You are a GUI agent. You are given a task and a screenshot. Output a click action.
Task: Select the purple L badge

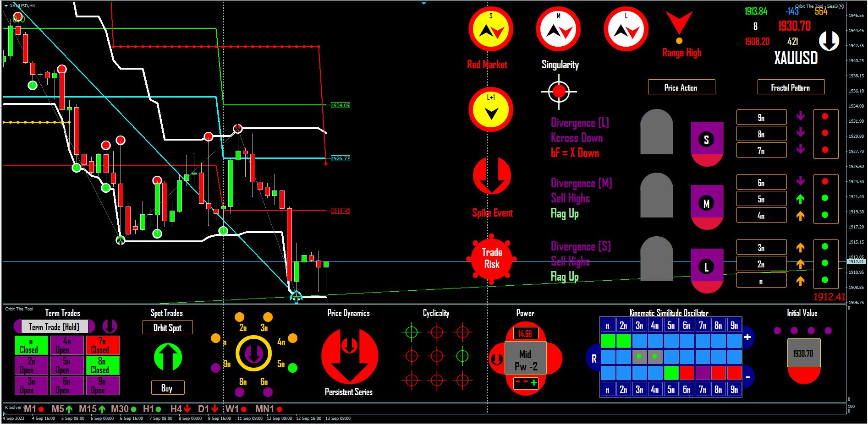click(x=707, y=271)
